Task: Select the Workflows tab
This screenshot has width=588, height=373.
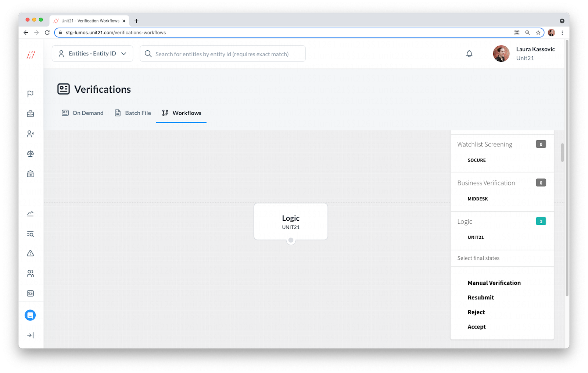Action: (182, 113)
